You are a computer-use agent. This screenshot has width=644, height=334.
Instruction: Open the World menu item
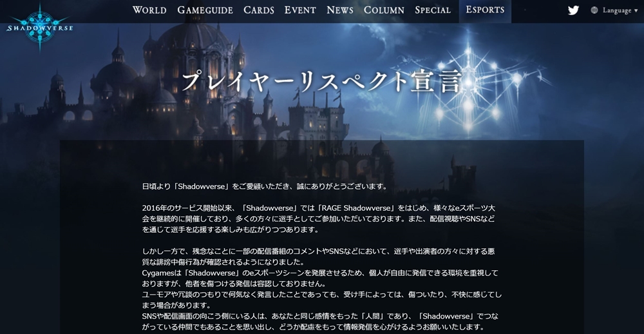[149, 10]
